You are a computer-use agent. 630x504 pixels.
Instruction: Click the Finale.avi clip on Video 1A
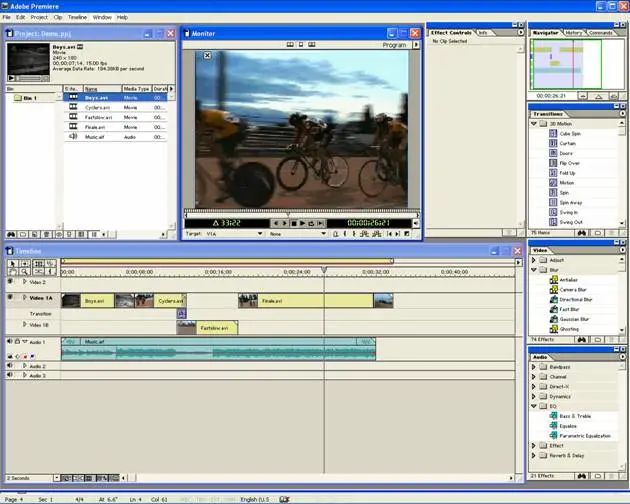pyautogui.click(x=315, y=301)
